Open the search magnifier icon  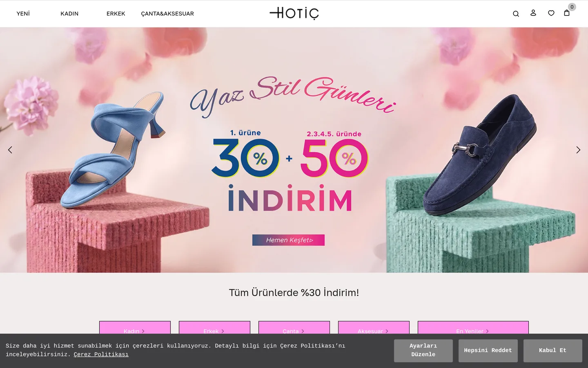[516, 13]
